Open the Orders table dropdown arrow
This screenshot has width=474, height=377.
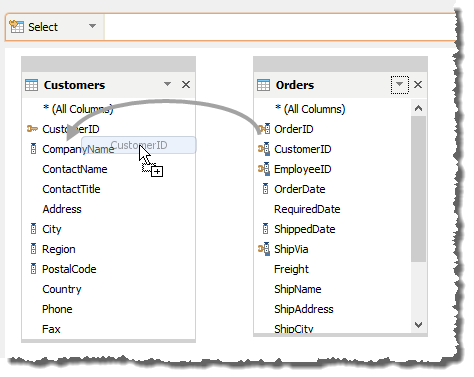click(x=399, y=85)
